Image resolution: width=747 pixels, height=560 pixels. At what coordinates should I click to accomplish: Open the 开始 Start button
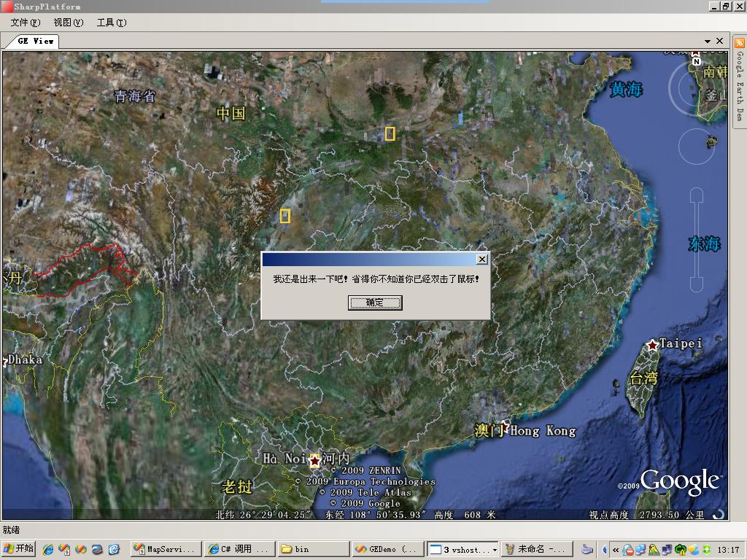click(x=18, y=549)
